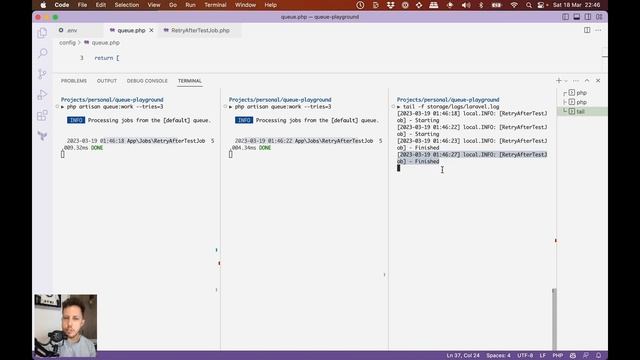Open the Extensions view
The image size is (640, 360).
[42, 116]
